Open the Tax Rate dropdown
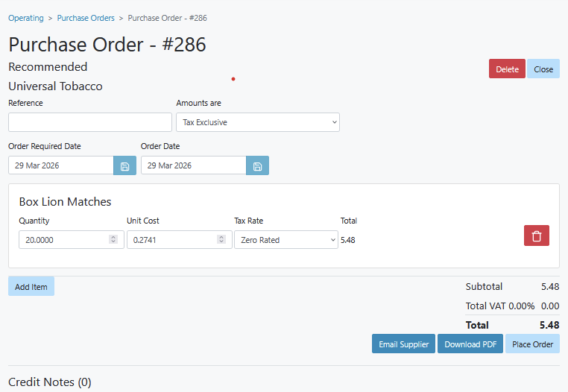 pos(286,240)
